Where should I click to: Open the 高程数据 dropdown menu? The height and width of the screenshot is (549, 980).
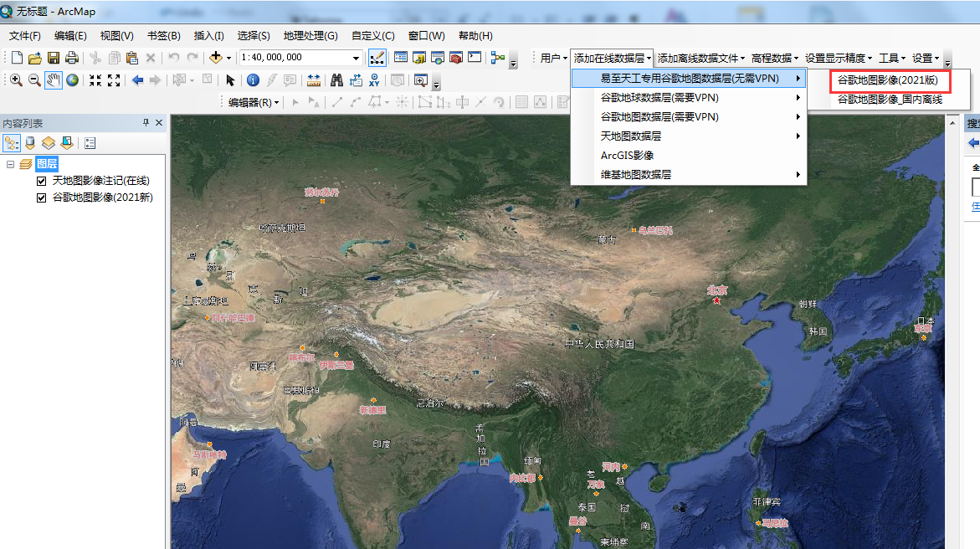[x=774, y=59]
